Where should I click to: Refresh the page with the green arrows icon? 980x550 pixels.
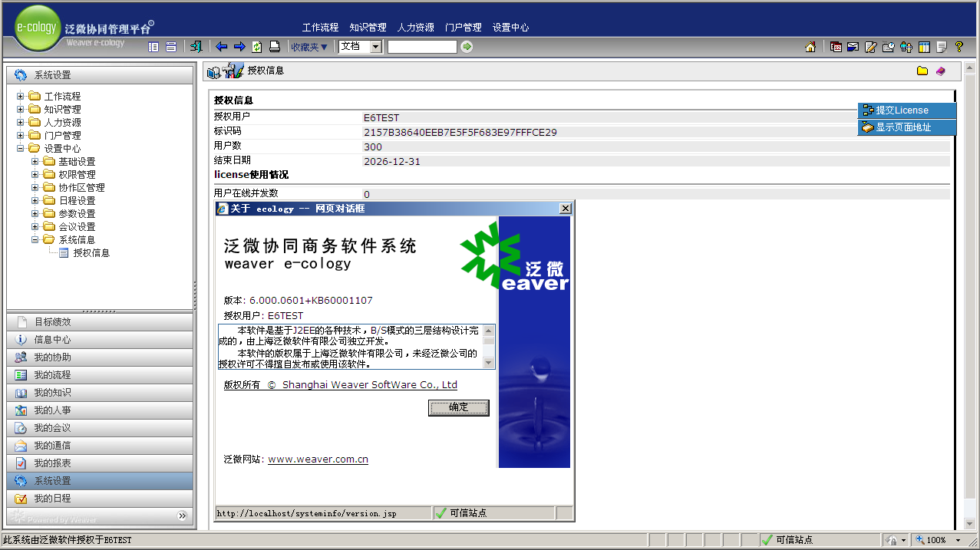(x=257, y=47)
